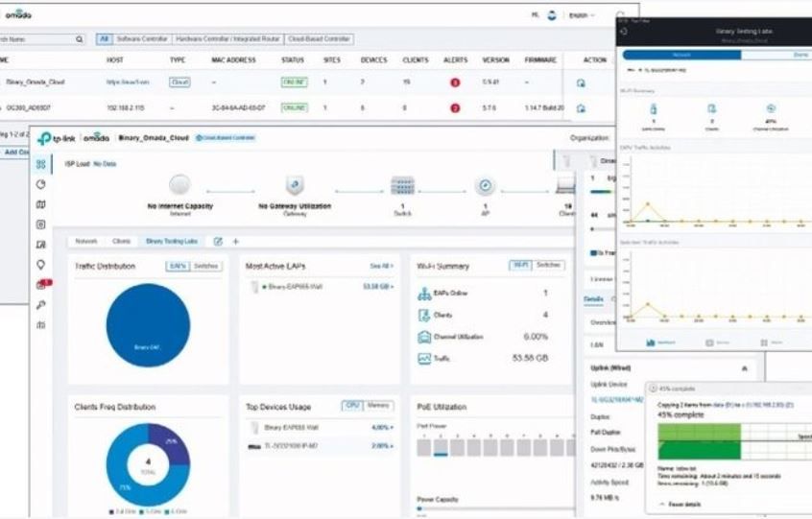Click the Add Controller button
The width and height of the screenshot is (812, 519).
coord(15,153)
